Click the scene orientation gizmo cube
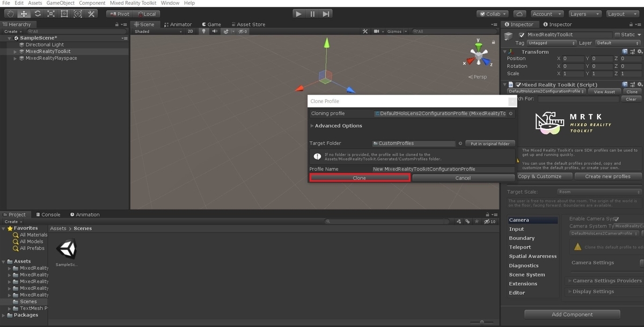This screenshot has height=327, width=644. click(x=478, y=55)
